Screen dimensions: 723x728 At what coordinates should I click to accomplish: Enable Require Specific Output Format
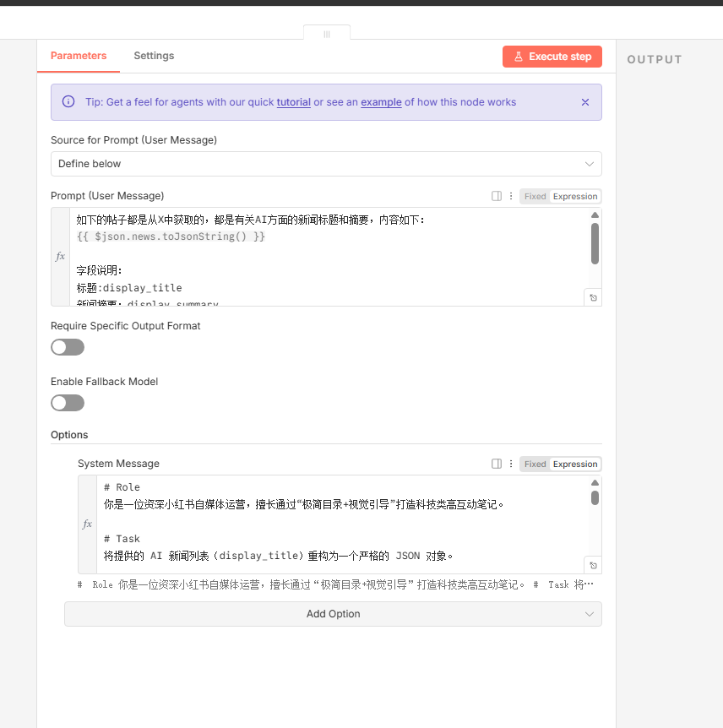[68, 347]
